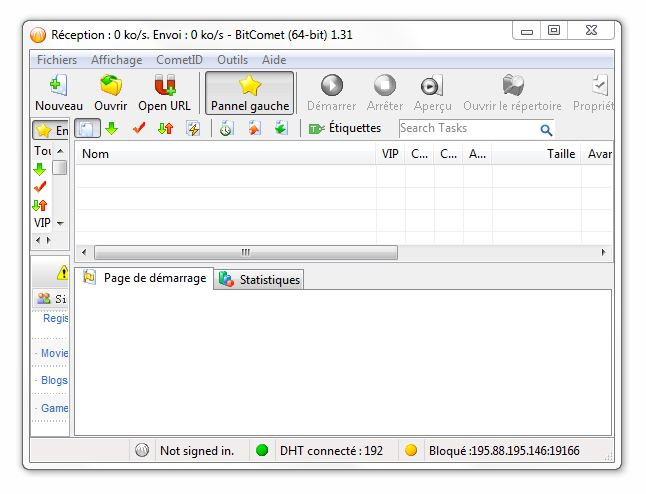Click the green arrow page filter icon
The height and width of the screenshot is (494, 646).
[x=281, y=129]
